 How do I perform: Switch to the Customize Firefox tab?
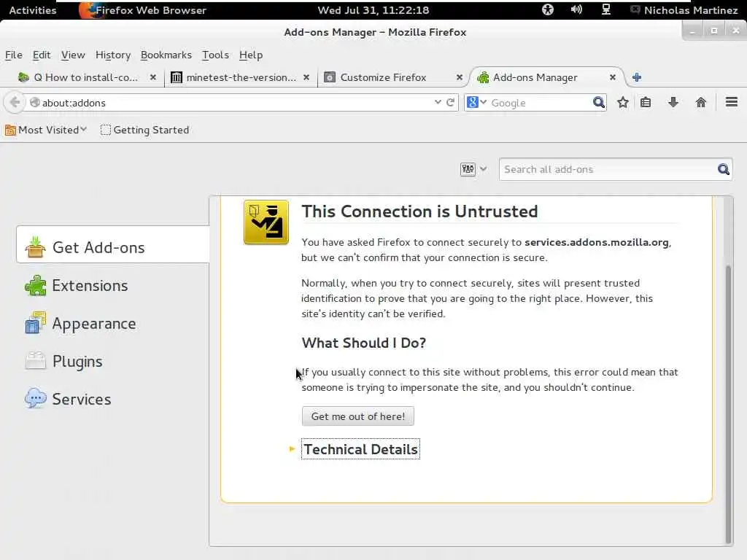point(384,77)
